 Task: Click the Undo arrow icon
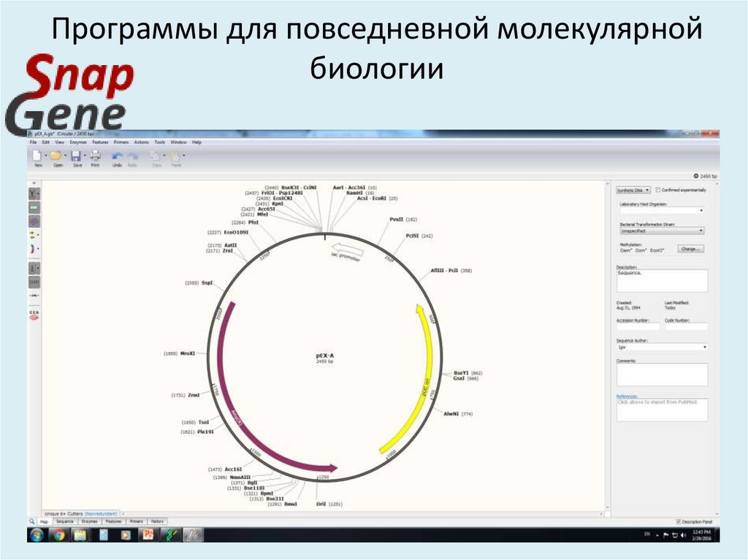point(118,155)
